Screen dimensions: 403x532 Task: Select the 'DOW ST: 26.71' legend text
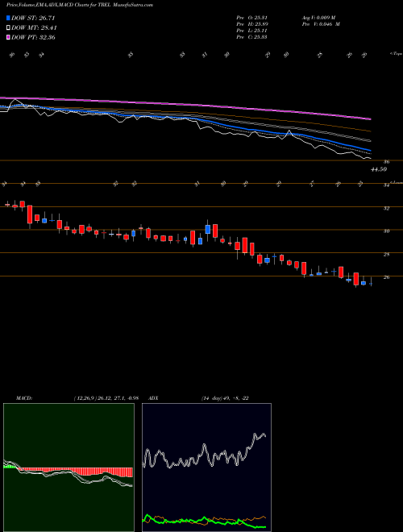33,18
